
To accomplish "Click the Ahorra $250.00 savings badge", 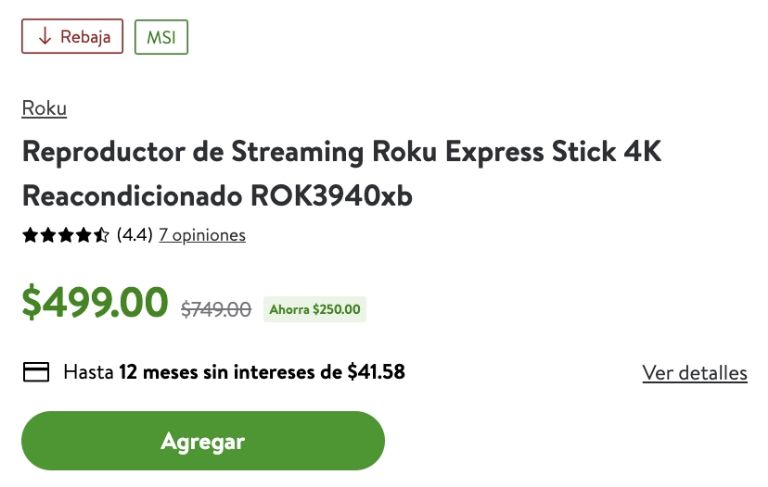I will [x=315, y=310].
